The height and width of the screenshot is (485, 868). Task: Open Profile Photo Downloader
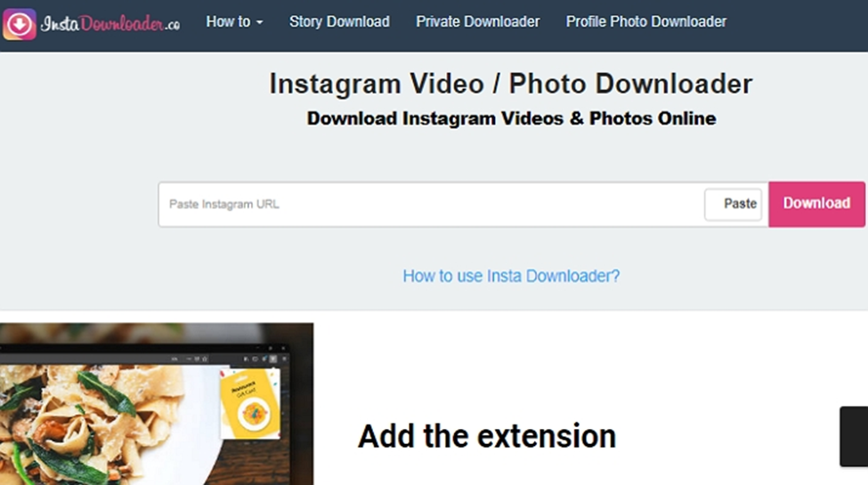(646, 21)
